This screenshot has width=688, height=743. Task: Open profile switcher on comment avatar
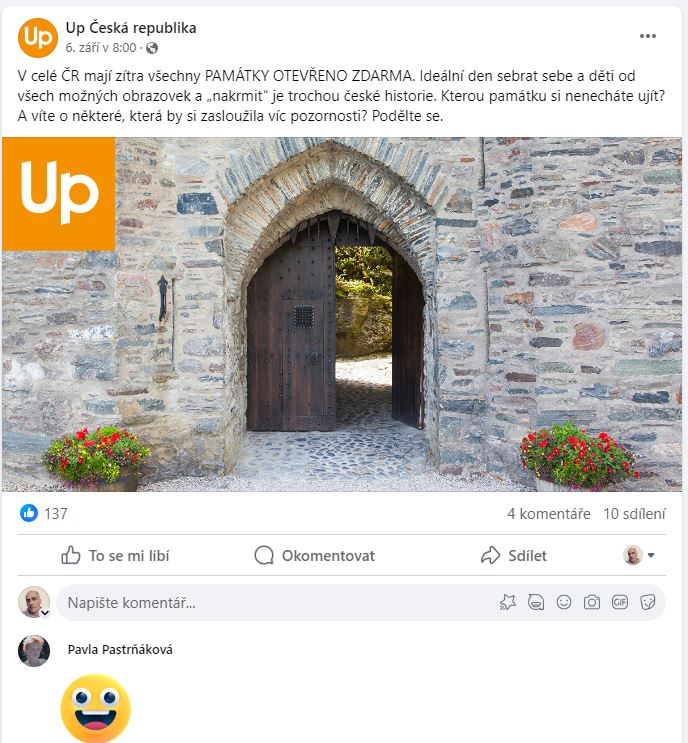[45, 613]
